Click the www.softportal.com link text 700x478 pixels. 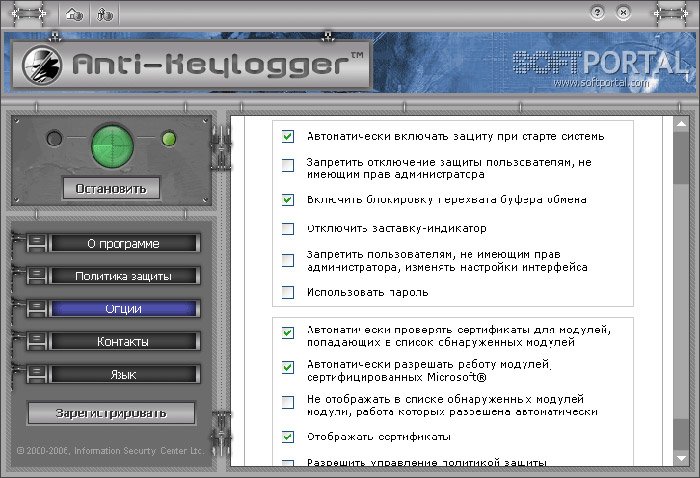pyautogui.click(x=600, y=83)
